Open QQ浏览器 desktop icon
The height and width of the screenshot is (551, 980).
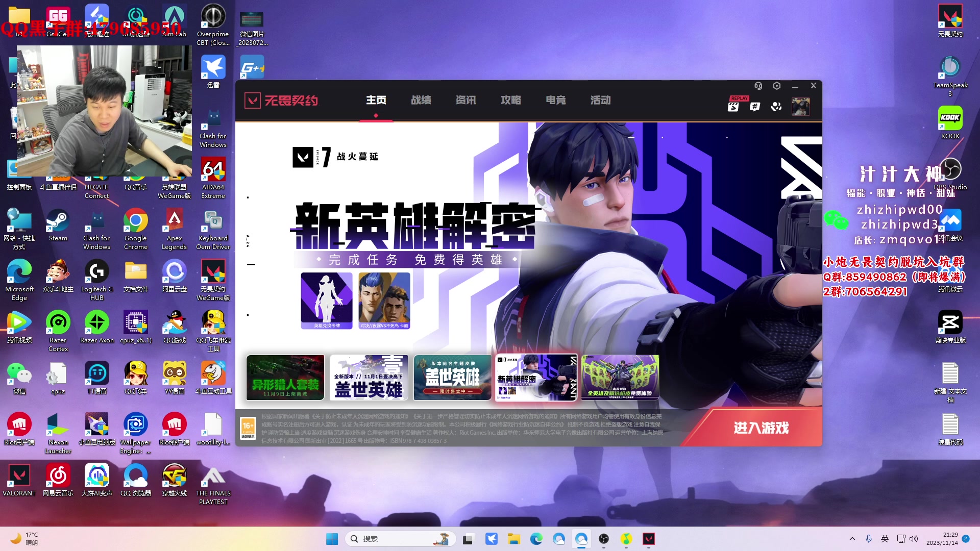(136, 480)
